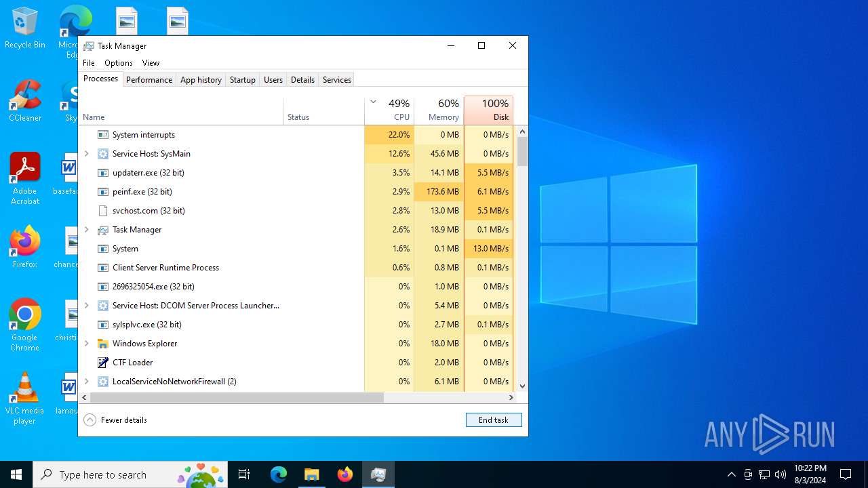Viewport: 868px width, 488px height.
Task: Click the vertical scrollbar thumb
Action: point(522,152)
